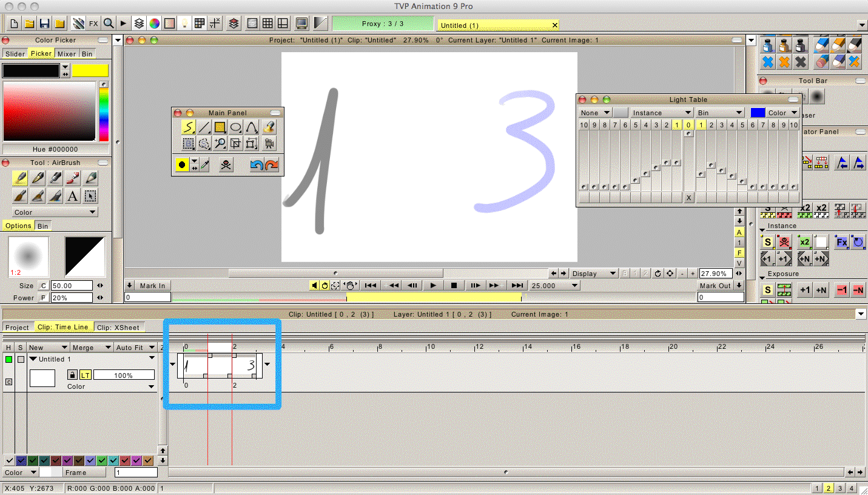Screen dimensions: 868x495
Task: Toggle the F button beside the canvas
Action: pyautogui.click(x=739, y=252)
